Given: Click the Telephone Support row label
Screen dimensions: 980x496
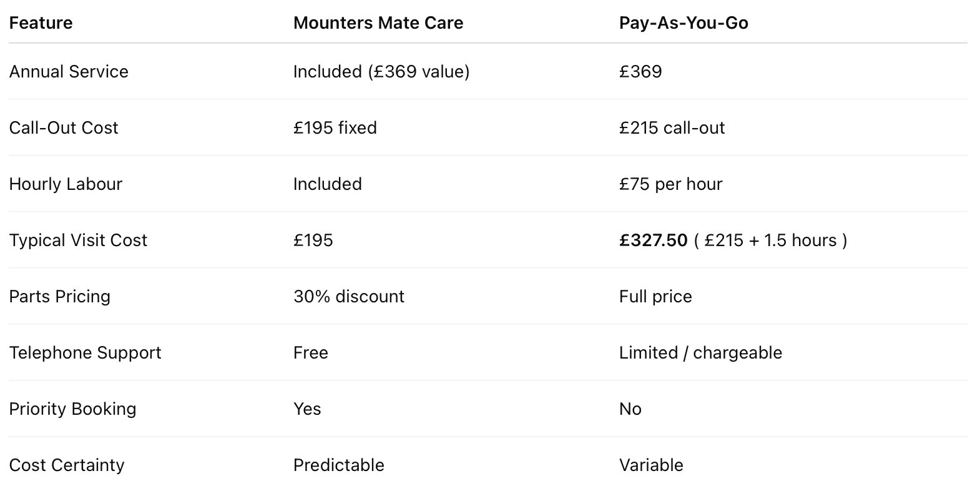Looking at the screenshot, I should click(x=86, y=353).
